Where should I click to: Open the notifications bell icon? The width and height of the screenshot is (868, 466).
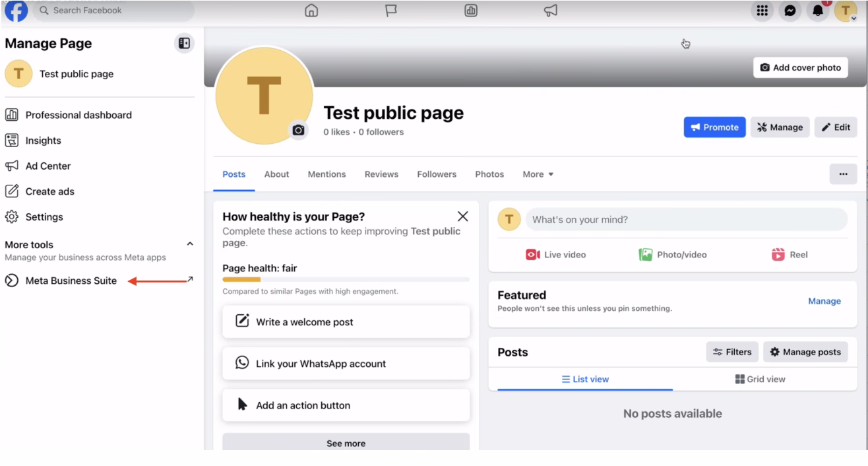point(818,11)
